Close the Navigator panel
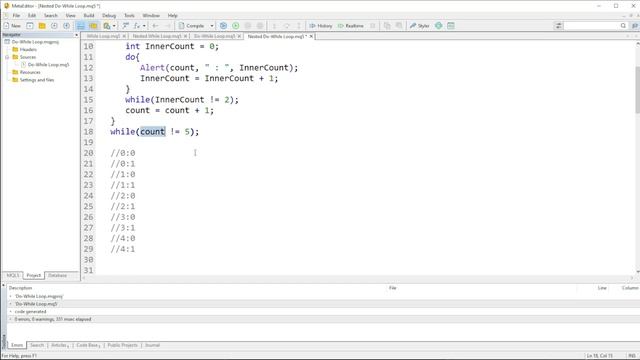Viewport: 640px width, 360px height. click(76, 35)
